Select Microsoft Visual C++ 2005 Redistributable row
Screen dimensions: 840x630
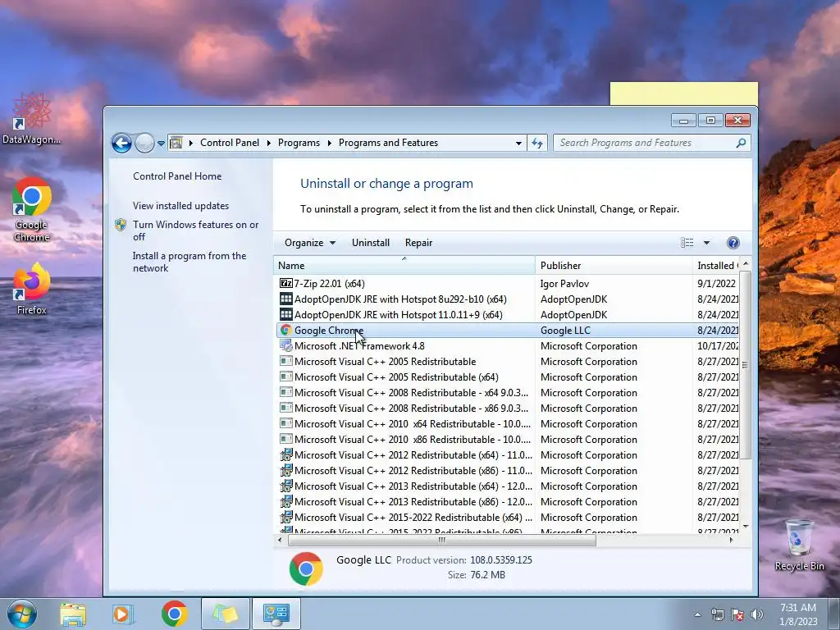click(x=508, y=362)
